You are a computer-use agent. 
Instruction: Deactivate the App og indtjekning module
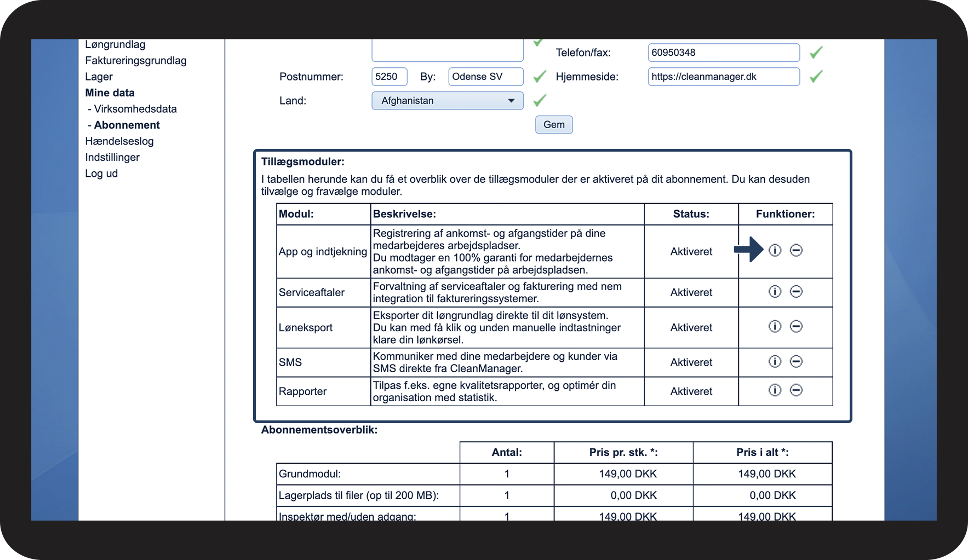pos(796,250)
